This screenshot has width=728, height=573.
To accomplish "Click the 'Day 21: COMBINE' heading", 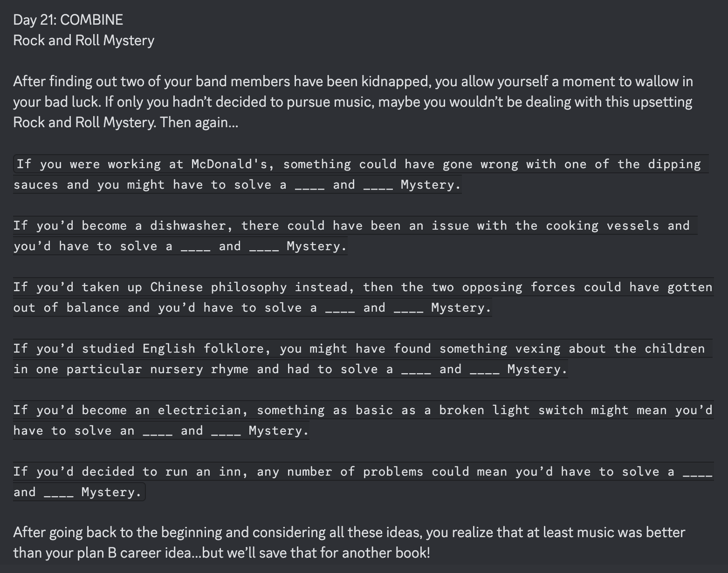I will tap(68, 20).
